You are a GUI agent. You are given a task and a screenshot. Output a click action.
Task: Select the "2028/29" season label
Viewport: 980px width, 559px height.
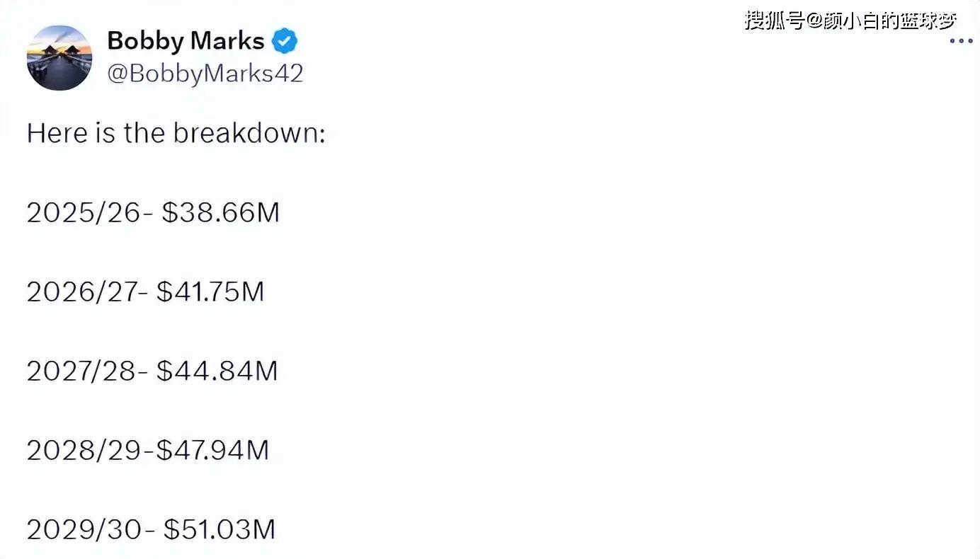[84, 450]
